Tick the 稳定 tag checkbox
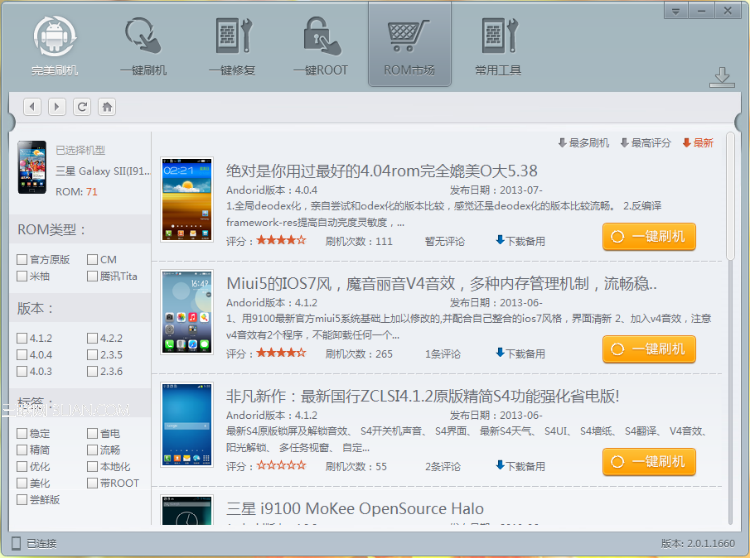 pyautogui.click(x=22, y=434)
